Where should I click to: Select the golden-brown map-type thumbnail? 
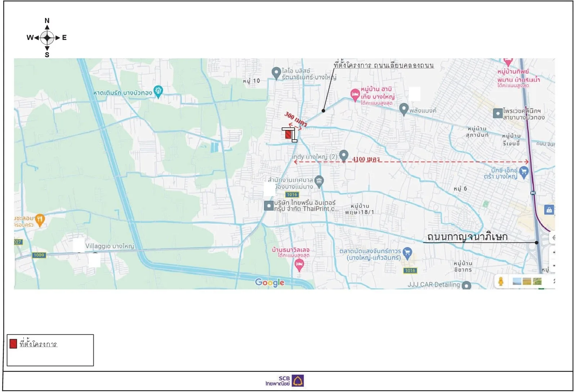click(x=527, y=281)
